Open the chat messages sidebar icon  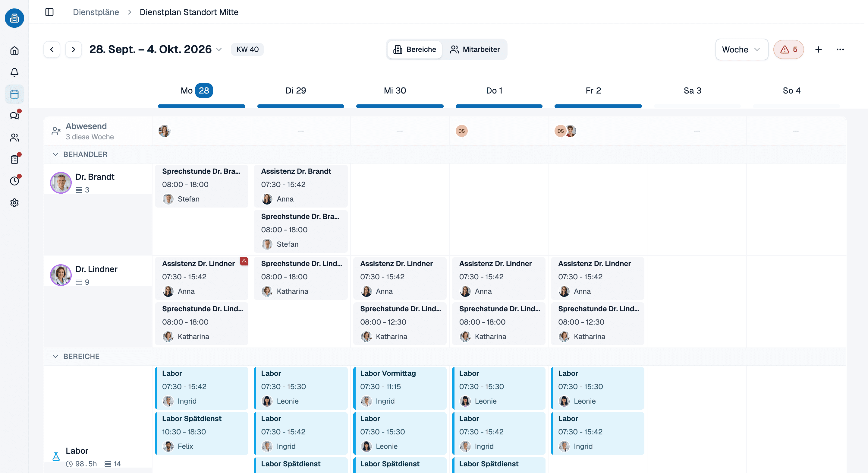tap(14, 116)
